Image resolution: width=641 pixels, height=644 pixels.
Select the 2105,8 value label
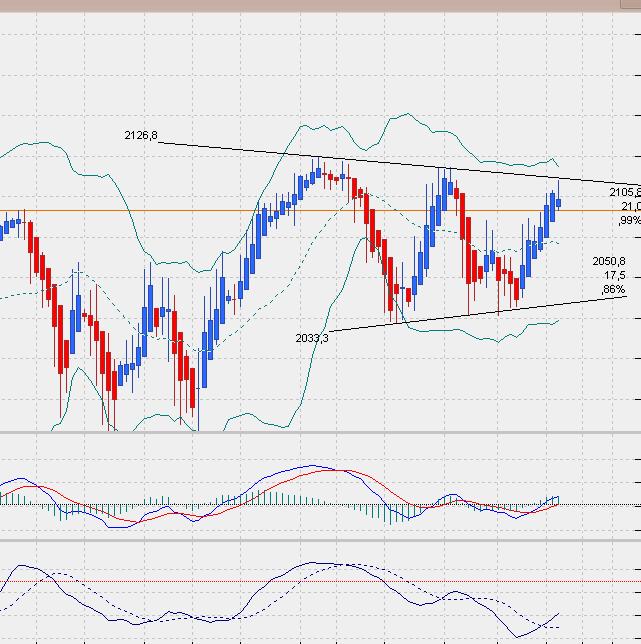[624, 192]
